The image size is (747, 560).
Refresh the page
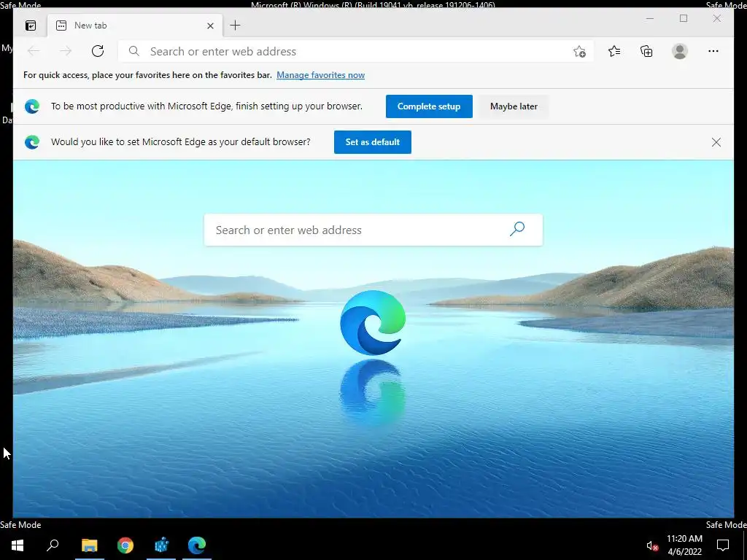coord(98,51)
